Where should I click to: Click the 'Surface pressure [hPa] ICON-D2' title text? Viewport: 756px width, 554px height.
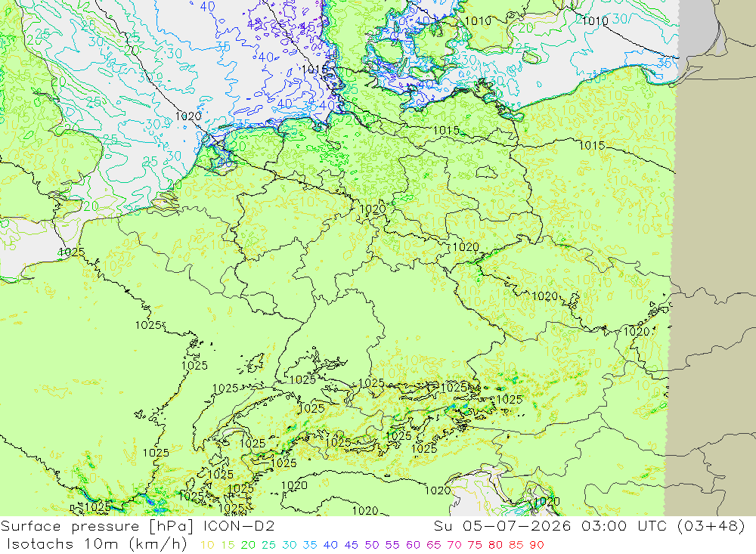[138, 526]
